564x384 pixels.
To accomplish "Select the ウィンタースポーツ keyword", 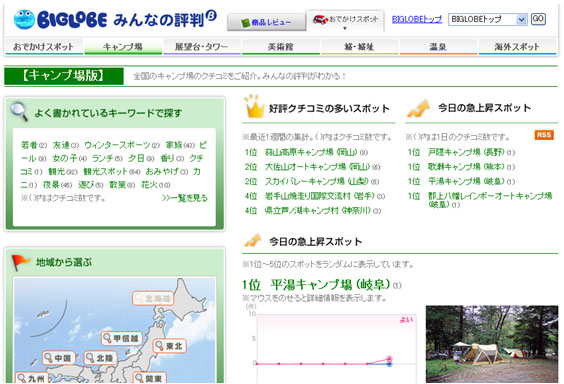I will 117,145.
